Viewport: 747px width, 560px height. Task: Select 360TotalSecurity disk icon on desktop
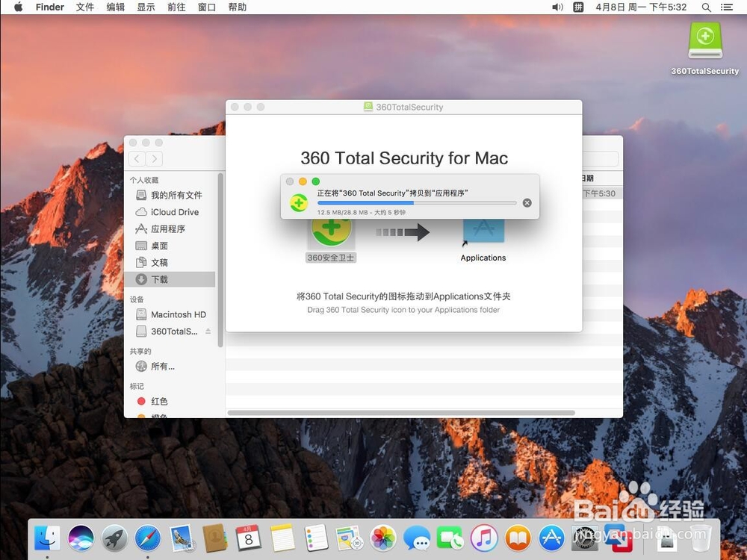[x=705, y=40]
